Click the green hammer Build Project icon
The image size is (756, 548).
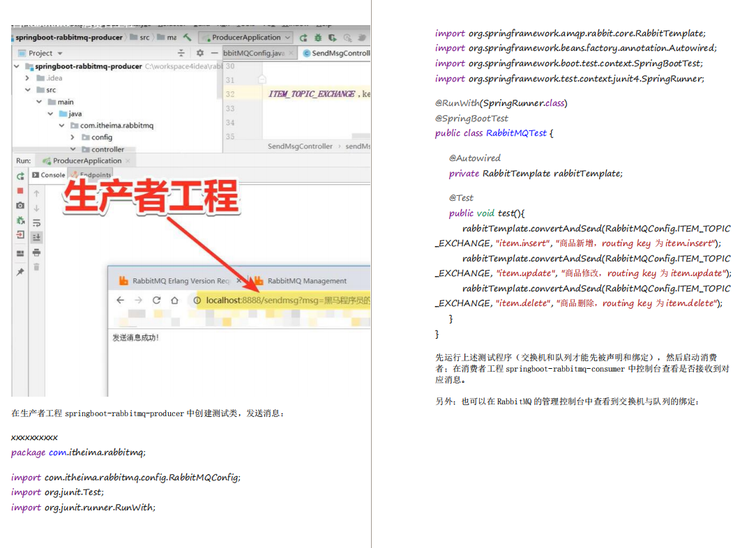tap(188, 37)
